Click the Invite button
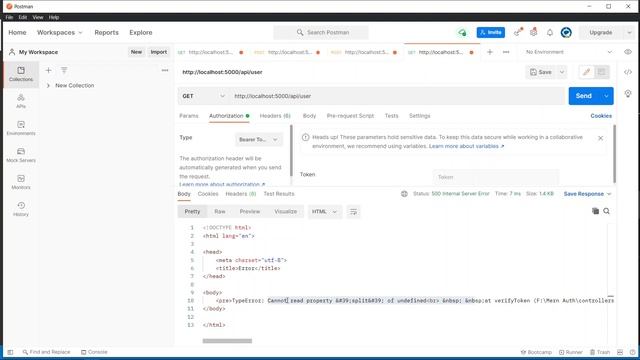Image resolution: width=640 pixels, height=360 pixels. [x=491, y=32]
